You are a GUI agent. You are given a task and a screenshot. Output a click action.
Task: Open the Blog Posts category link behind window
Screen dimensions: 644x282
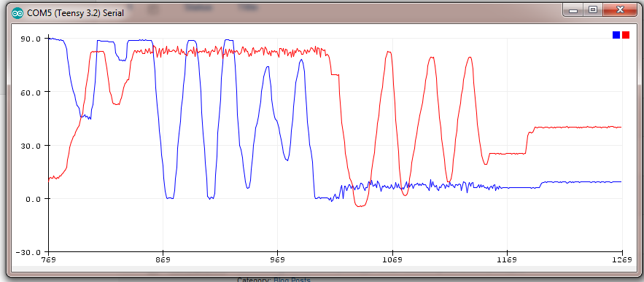(292, 280)
